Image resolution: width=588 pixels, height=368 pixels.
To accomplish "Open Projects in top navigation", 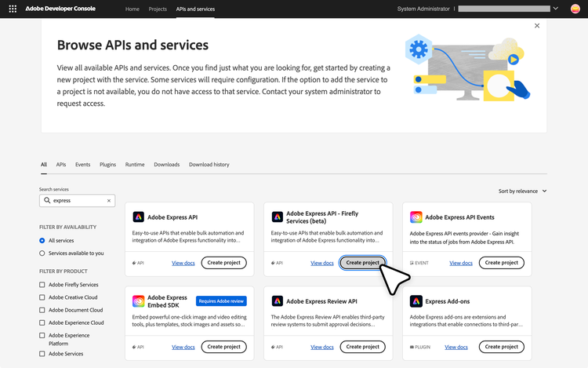I will click(158, 9).
